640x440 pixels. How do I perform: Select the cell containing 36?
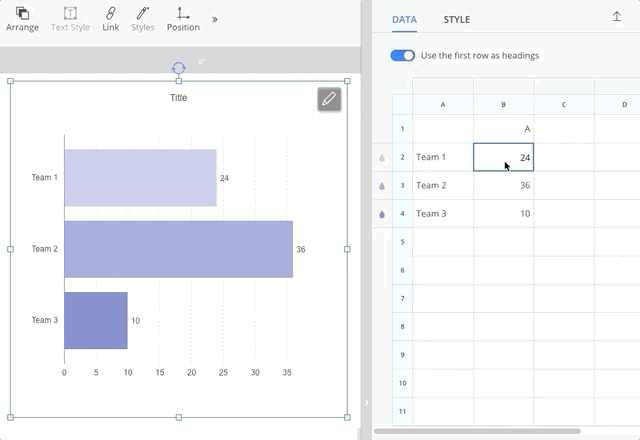pos(503,185)
